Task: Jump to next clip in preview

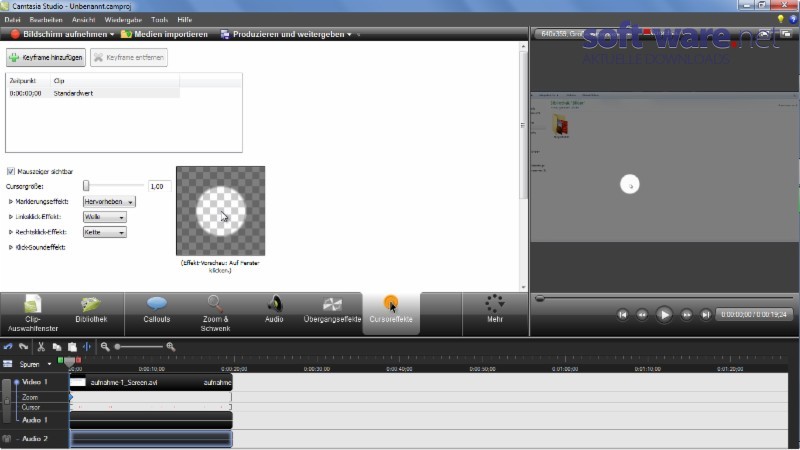Action: coord(706,315)
